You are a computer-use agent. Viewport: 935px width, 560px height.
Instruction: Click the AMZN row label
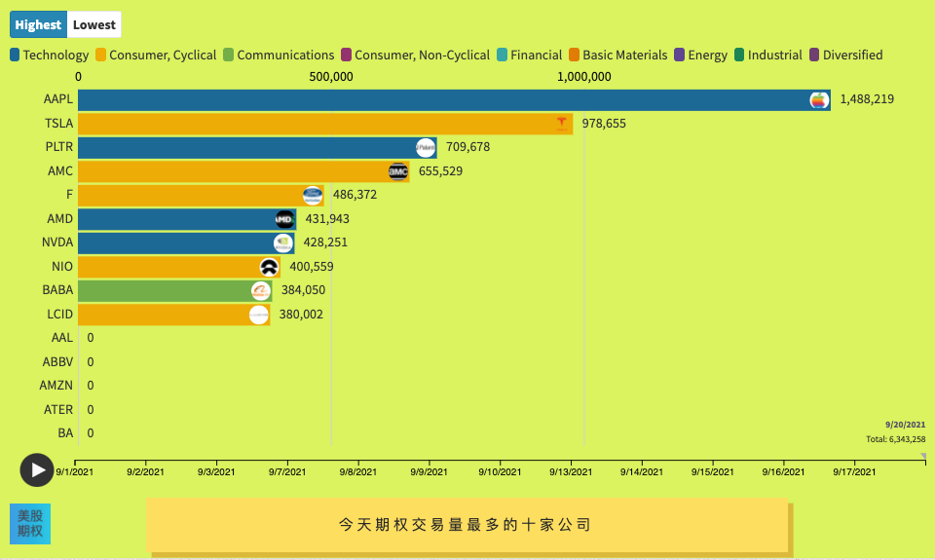point(56,386)
